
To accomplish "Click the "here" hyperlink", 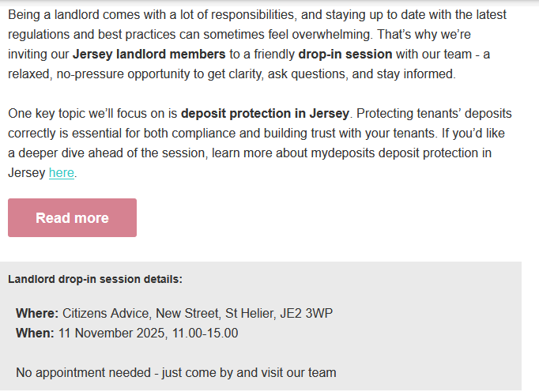I will coord(61,172).
